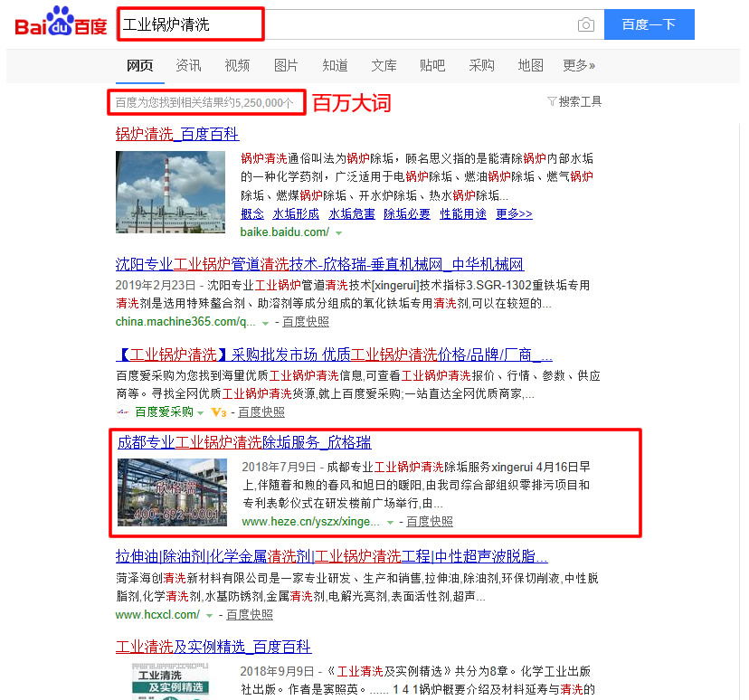Expand arrow next to www.heze.cn URL
The image size is (749, 700).
390,523
